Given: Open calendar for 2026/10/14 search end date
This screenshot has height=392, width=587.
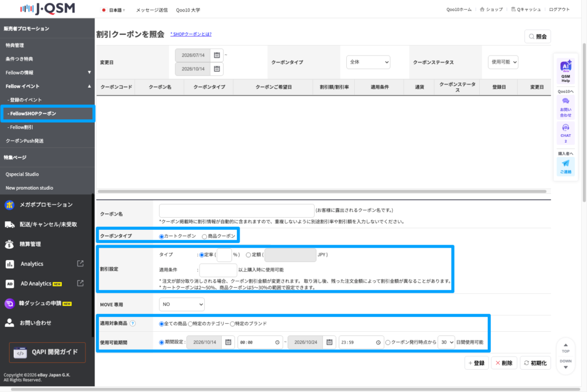Looking at the screenshot, I should pos(217,69).
